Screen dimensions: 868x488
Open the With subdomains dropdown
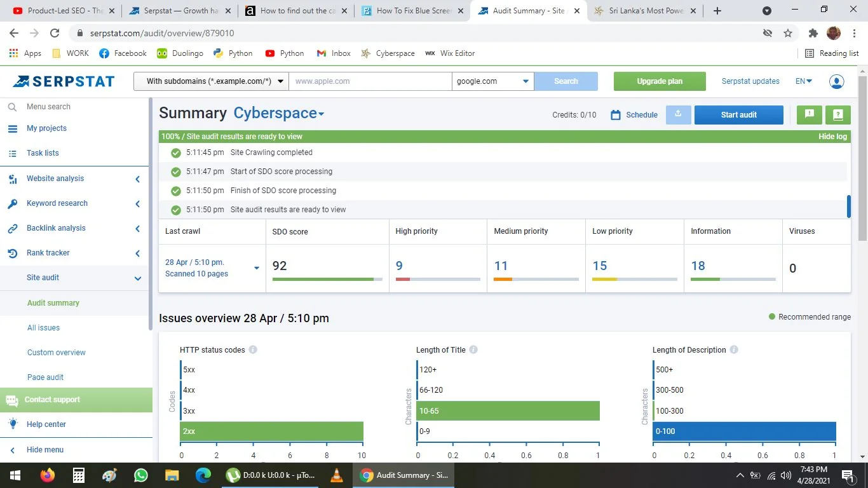(x=211, y=81)
